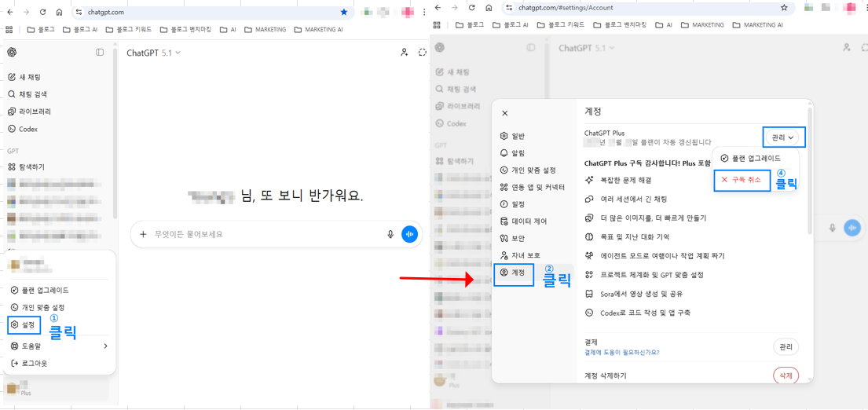Viewport: 868px width, 410px height.
Task: Reload the page in the left browser window
Action: click(42, 12)
